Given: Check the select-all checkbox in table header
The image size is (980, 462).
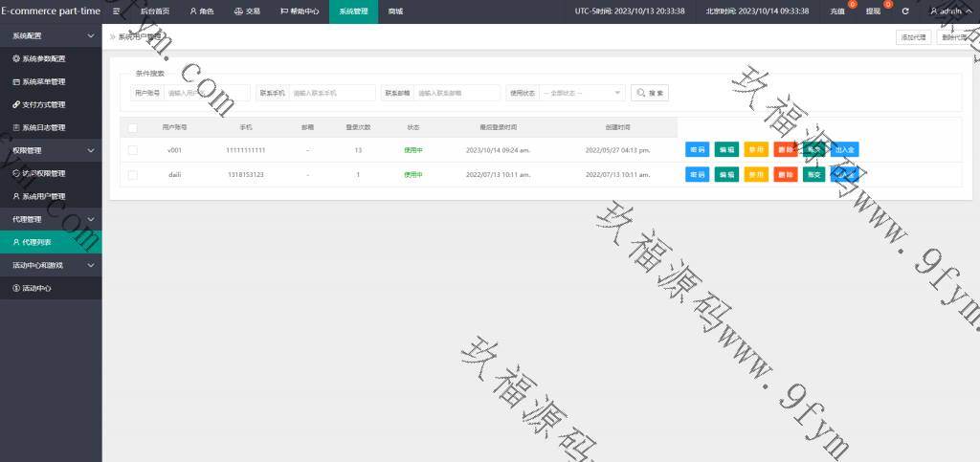Looking at the screenshot, I should [x=133, y=127].
